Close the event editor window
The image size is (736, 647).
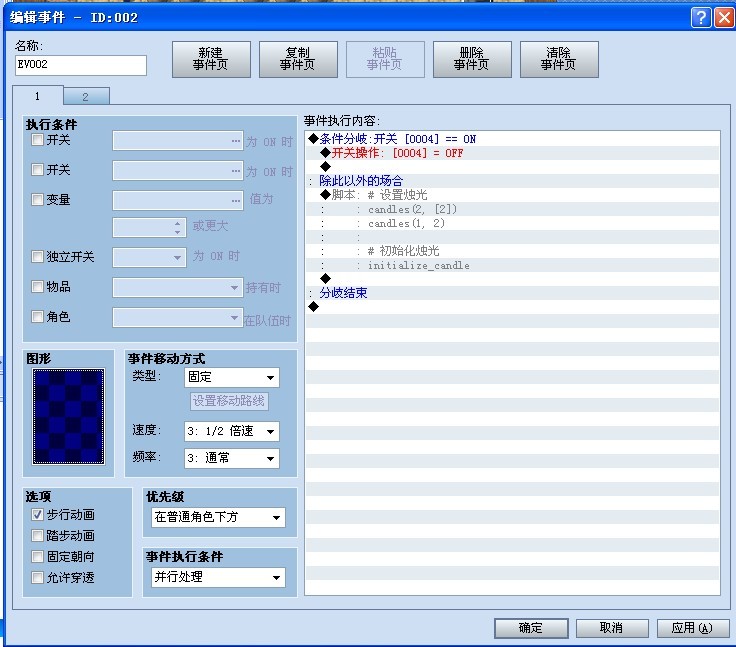724,18
